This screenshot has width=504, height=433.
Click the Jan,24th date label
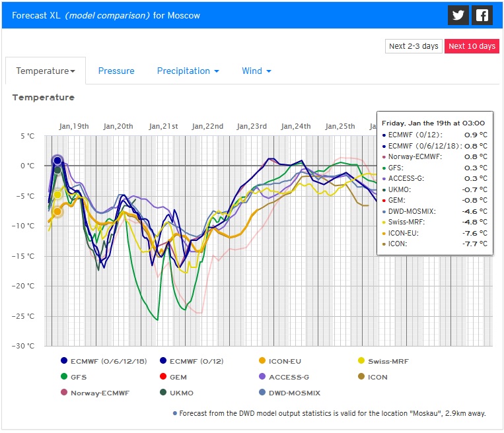(x=296, y=126)
